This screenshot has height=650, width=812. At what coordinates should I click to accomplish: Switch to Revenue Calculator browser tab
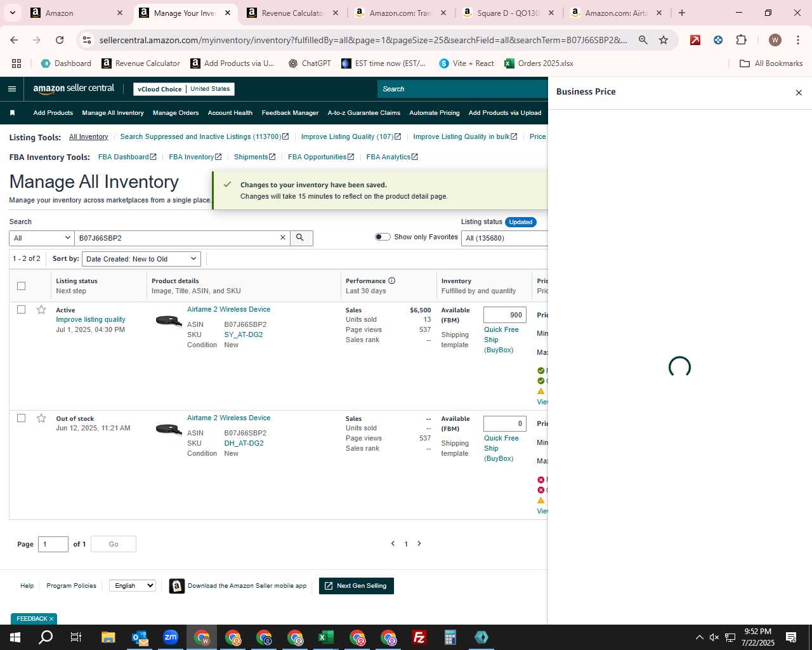click(293, 13)
